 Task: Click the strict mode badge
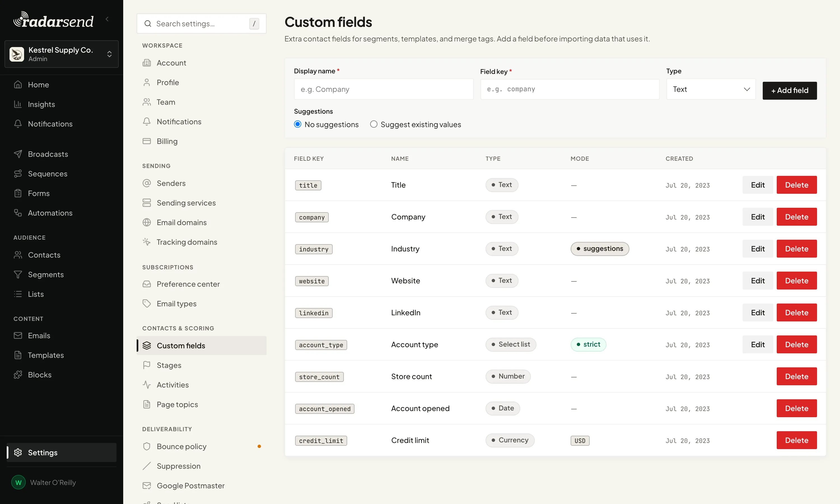pyautogui.click(x=588, y=344)
